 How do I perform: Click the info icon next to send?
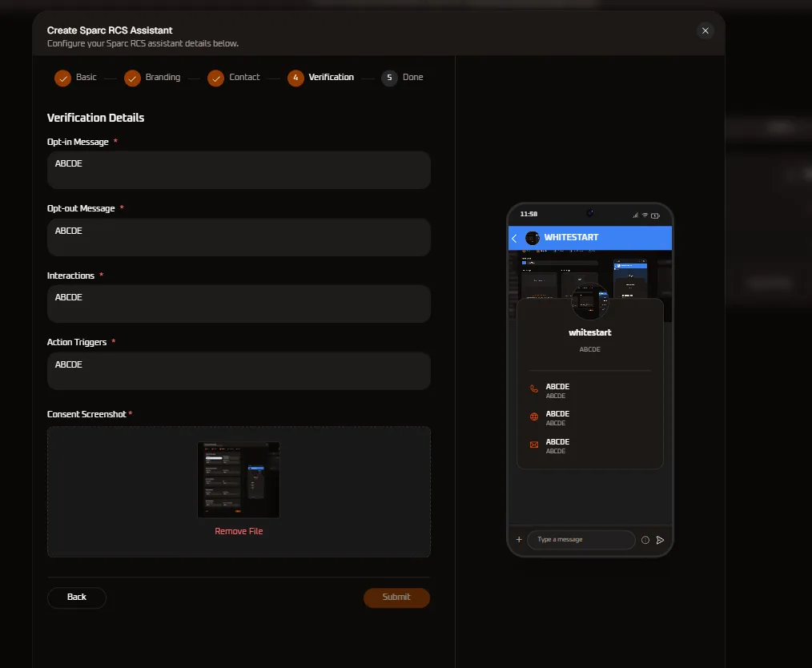point(645,540)
